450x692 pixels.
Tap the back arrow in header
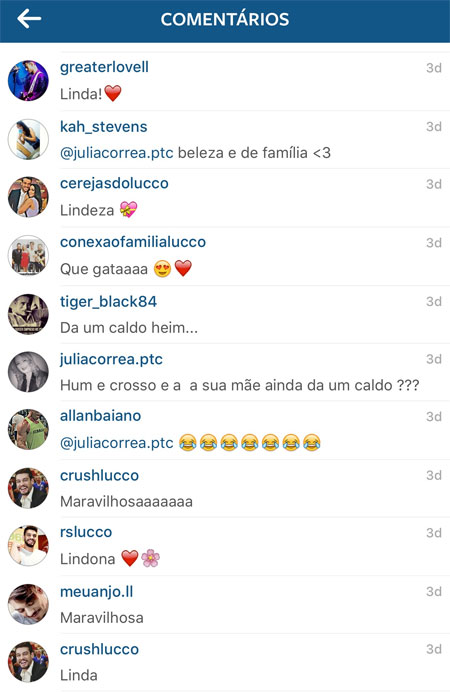(29, 19)
